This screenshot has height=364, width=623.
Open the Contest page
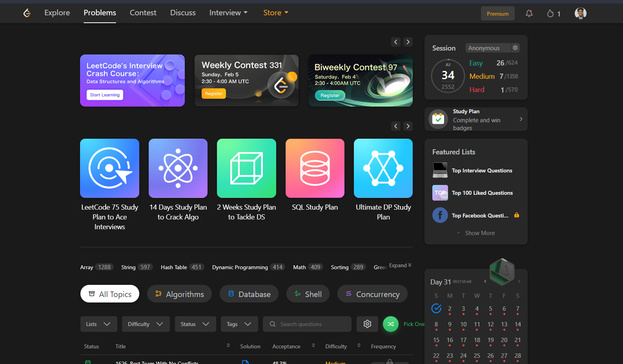coord(143,13)
